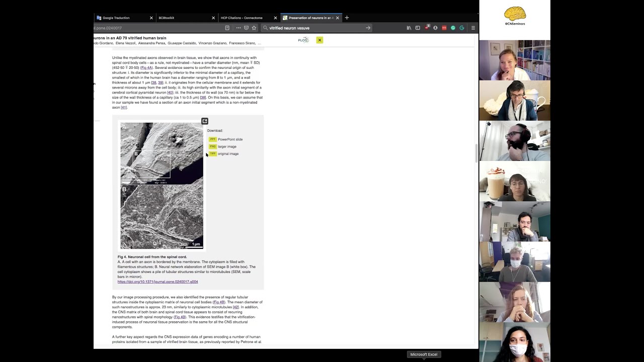
Task: Open page actions three-dot menu
Action: (x=238, y=28)
